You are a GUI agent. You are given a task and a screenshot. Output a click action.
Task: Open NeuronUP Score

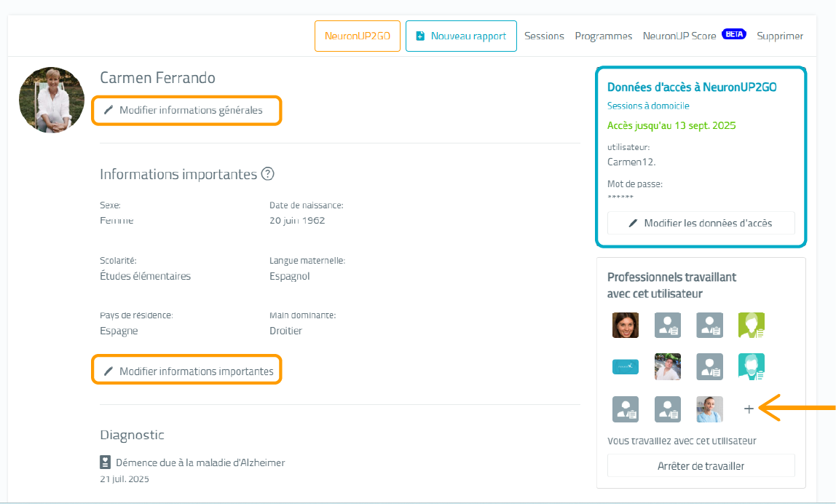679,36
